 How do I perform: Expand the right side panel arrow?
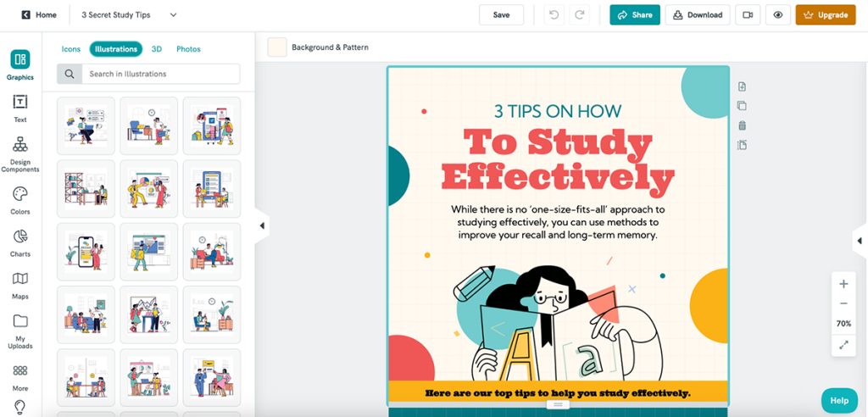(860, 241)
